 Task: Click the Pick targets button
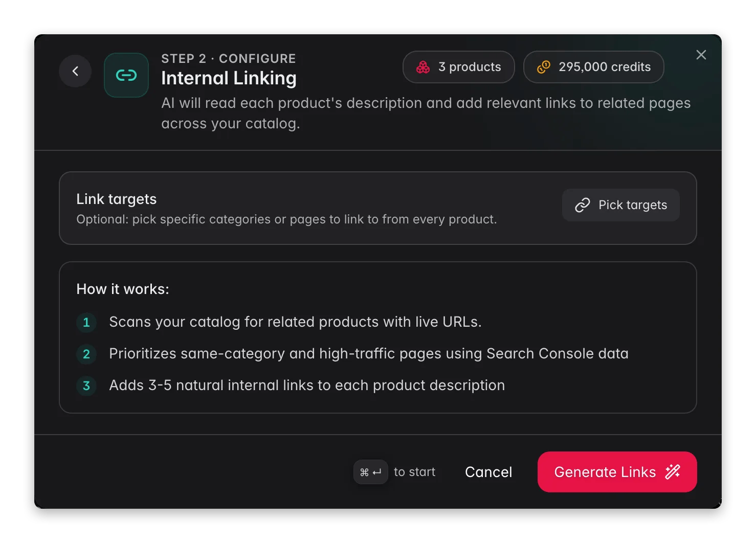coord(621,205)
